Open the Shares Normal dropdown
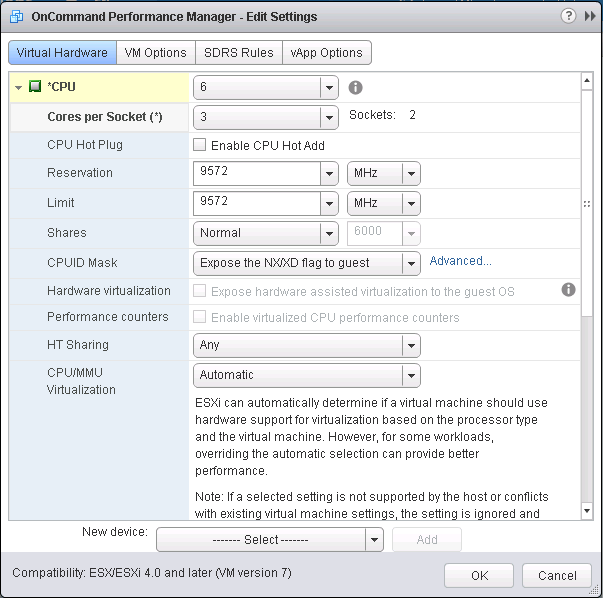Image resolution: width=603 pixels, height=598 pixels. 266,233
